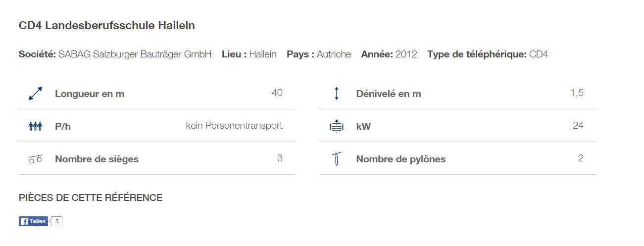Click the kW drive power icon
Screen dimensions: 644x246
tap(336, 126)
